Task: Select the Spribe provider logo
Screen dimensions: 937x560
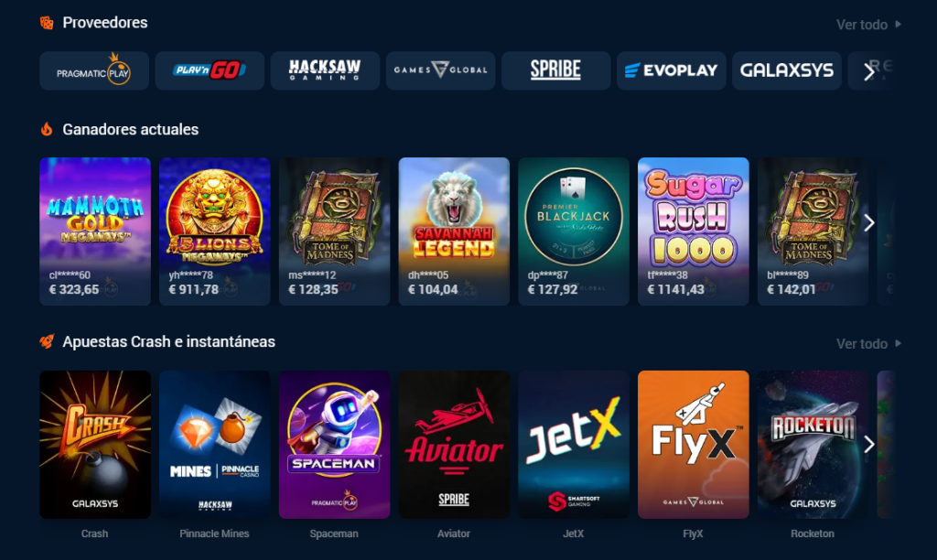Action: (555, 70)
